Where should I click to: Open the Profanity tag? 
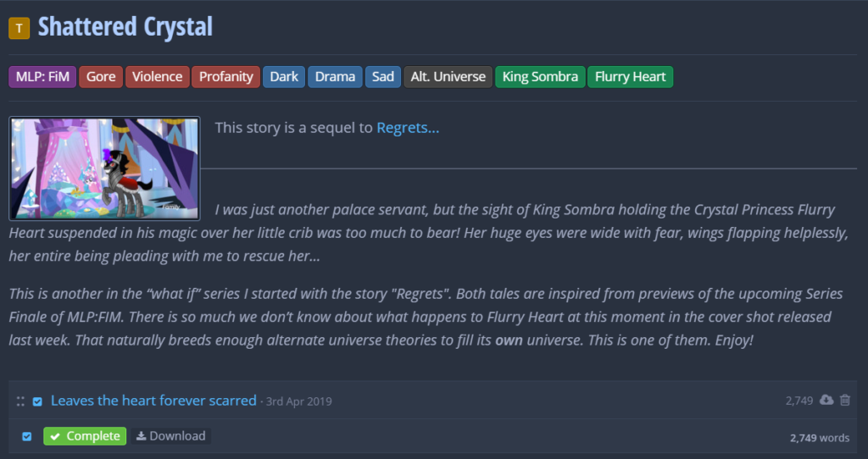tap(225, 77)
